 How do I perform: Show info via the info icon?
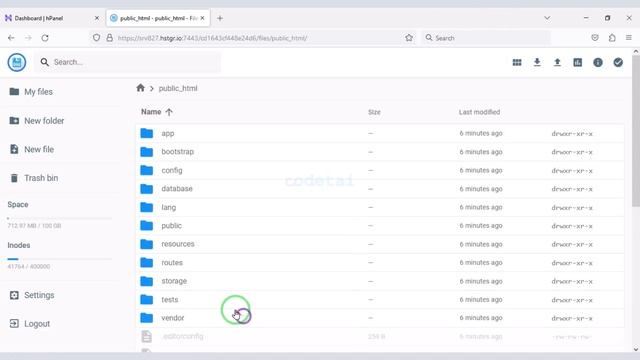point(598,62)
